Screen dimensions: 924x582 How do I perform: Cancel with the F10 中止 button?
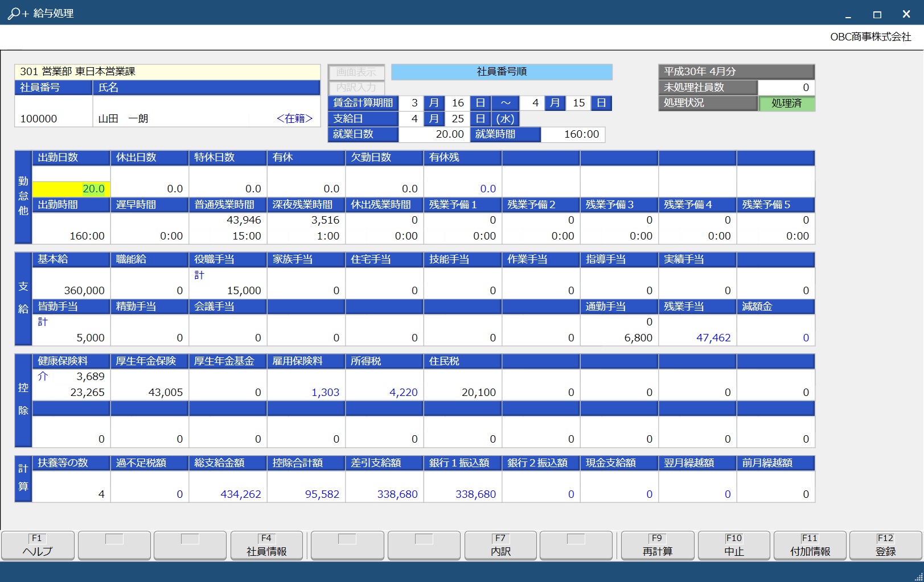(734, 546)
